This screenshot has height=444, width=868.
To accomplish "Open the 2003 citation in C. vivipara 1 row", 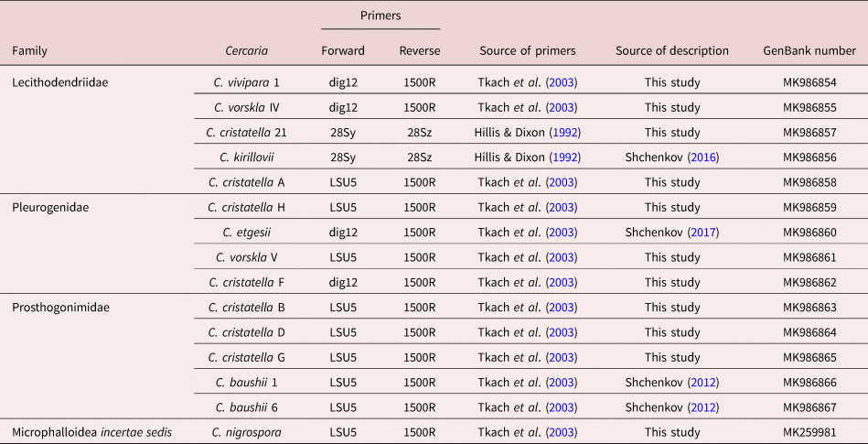I will click(x=562, y=82).
